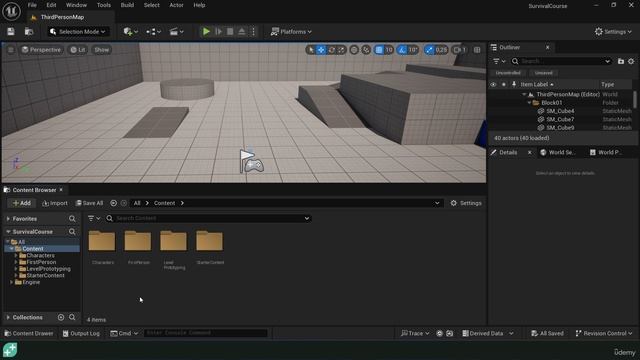Open the Window menu
This screenshot has height=360, width=640.
(76, 5)
